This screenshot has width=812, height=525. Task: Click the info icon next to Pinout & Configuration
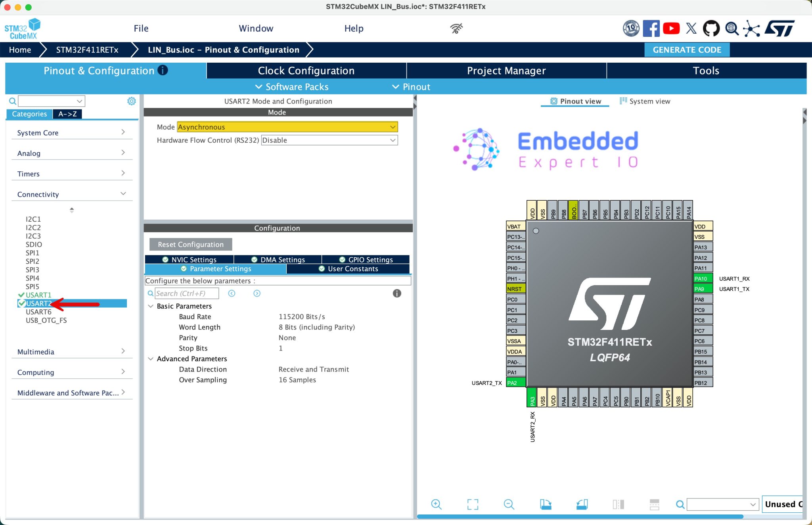[163, 70]
